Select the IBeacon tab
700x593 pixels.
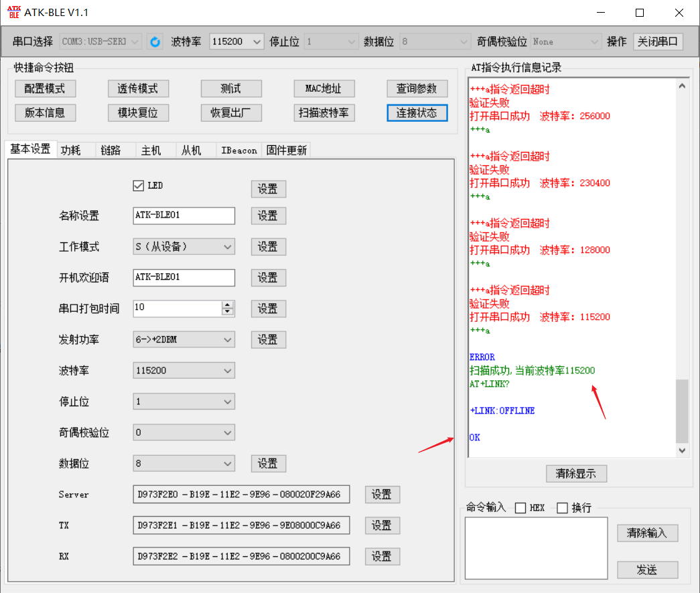pos(238,149)
